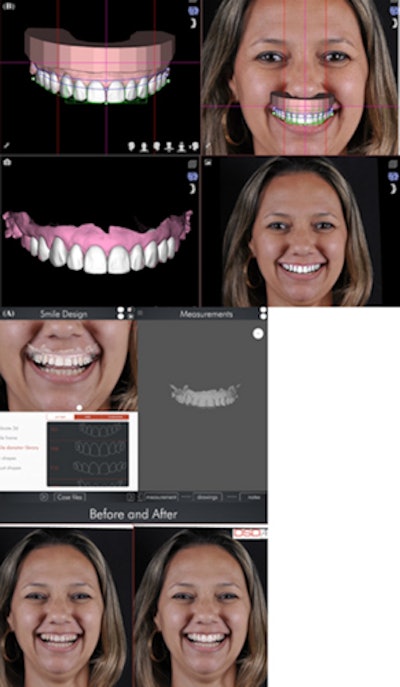Click the DSD logo above after photo
Viewport: 400px width, 687px height.
coord(249,533)
